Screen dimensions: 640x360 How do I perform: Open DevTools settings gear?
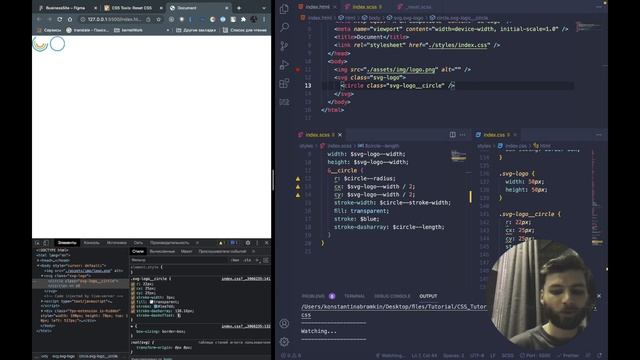point(248,243)
